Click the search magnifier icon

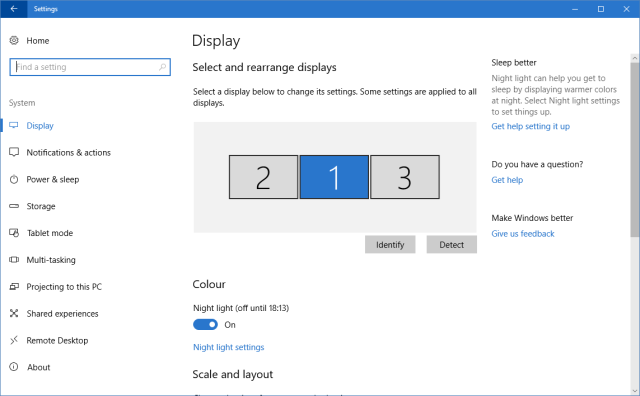pos(162,67)
